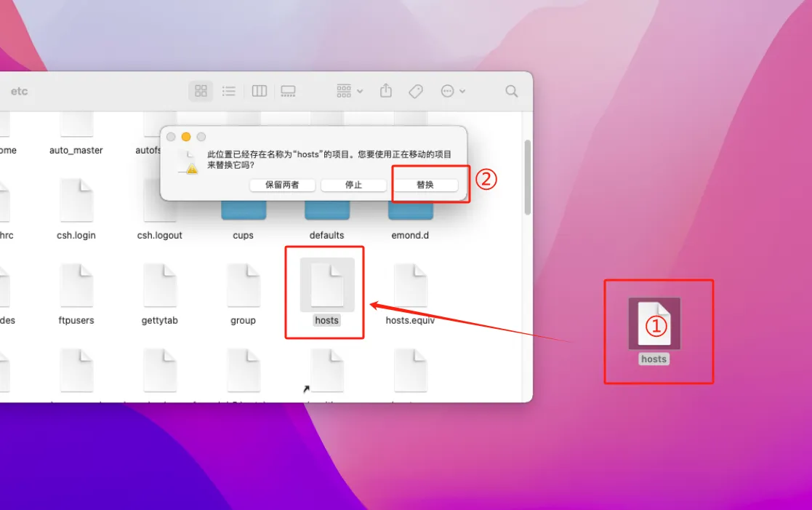The image size is (812, 510).
Task: Click the Share toolbar icon
Action: pos(386,91)
